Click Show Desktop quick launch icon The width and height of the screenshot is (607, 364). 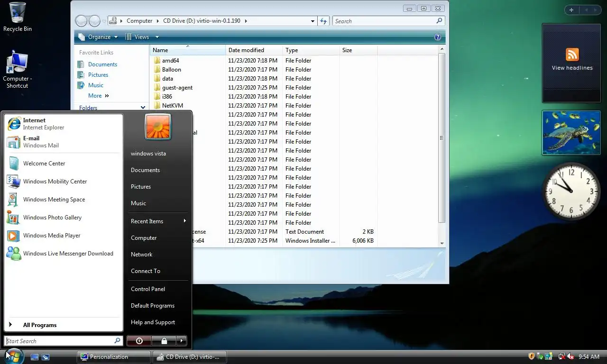pyautogui.click(x=35, y=357)
